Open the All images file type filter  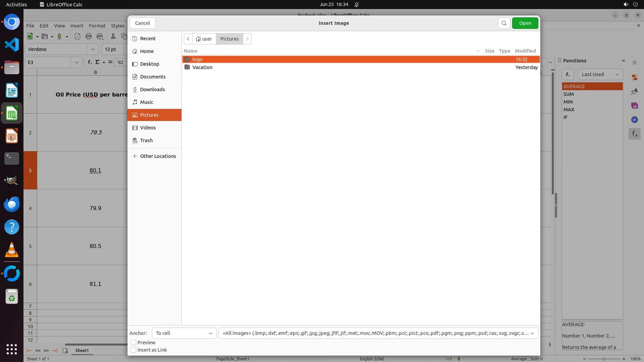[378, 333]
